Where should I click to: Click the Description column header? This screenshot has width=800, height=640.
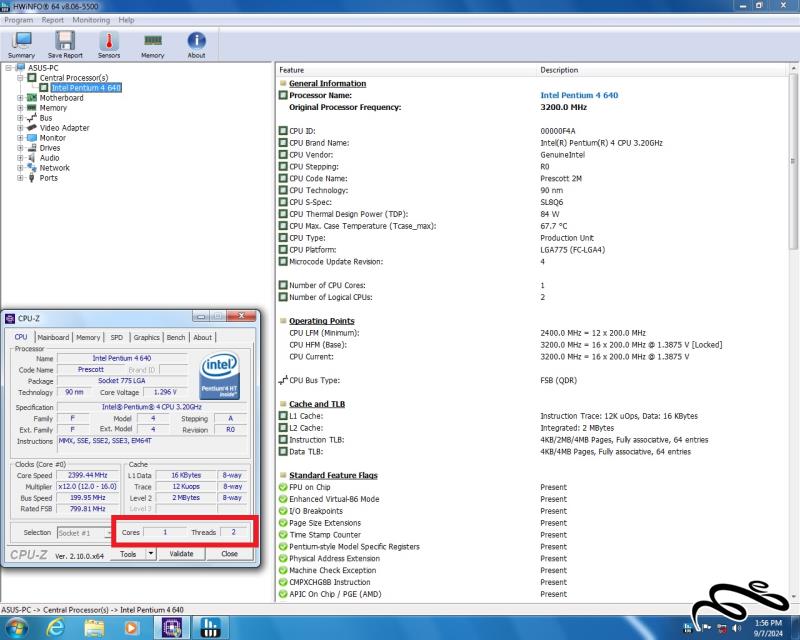pos(662,70)
